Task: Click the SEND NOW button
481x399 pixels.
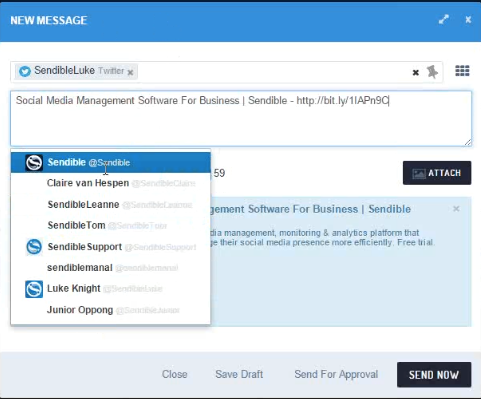Action: (x=434, y=375)
